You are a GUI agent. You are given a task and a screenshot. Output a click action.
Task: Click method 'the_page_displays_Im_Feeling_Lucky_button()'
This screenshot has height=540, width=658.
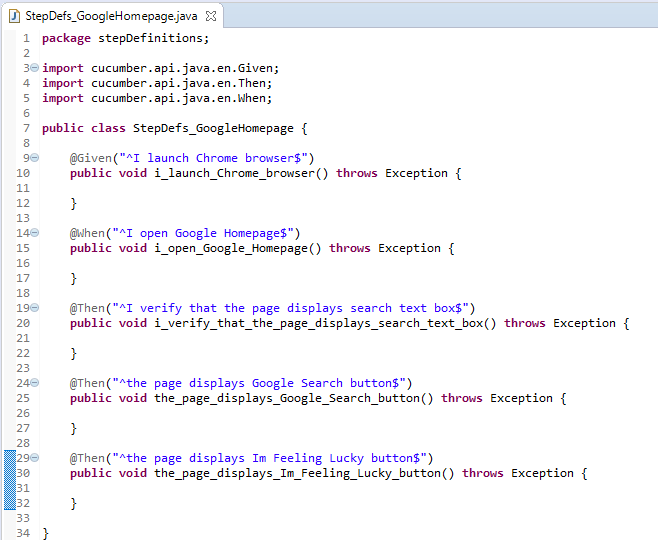[x=304, y=473]
